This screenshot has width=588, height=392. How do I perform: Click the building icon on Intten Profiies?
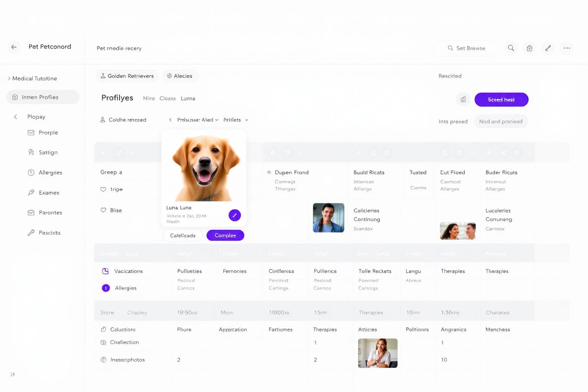pyautogui.click(x=15, y=97)
